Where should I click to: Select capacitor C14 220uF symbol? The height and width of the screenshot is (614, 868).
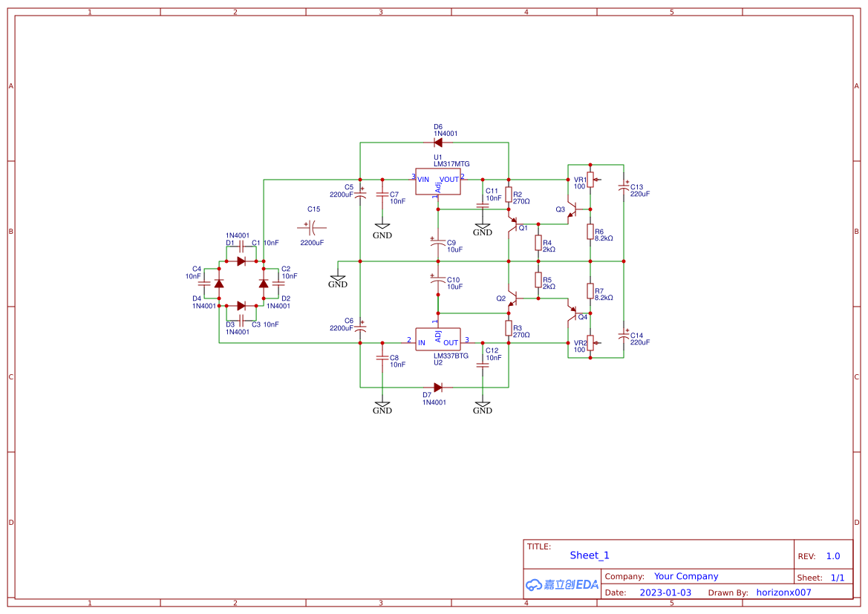pyautogui.click(x=623, y=336)
